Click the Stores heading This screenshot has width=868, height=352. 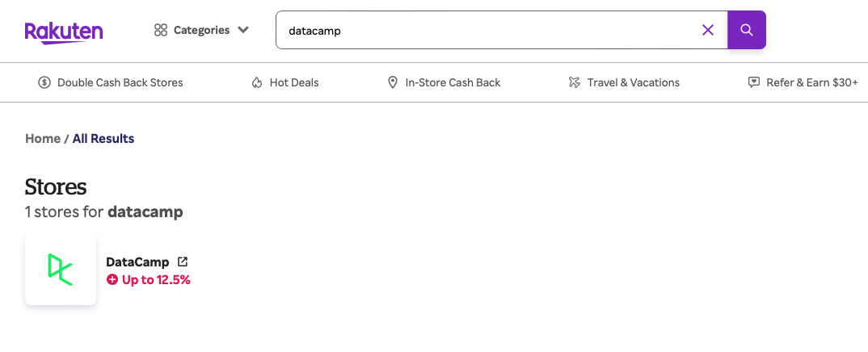coord(55,186)
